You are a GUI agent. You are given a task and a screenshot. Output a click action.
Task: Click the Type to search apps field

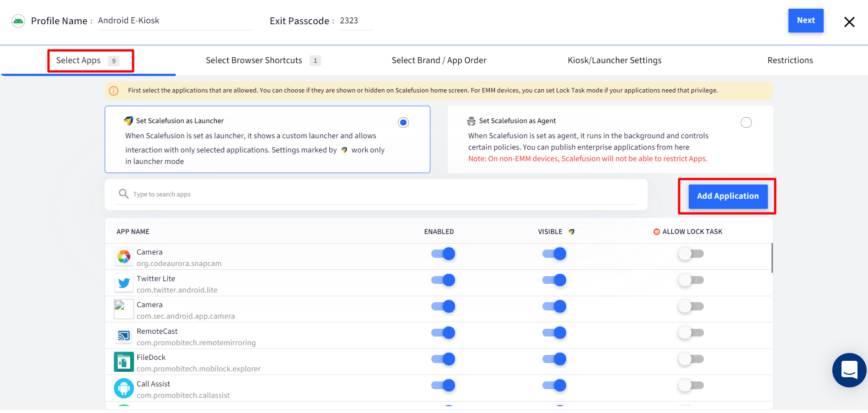coord(376,194)
